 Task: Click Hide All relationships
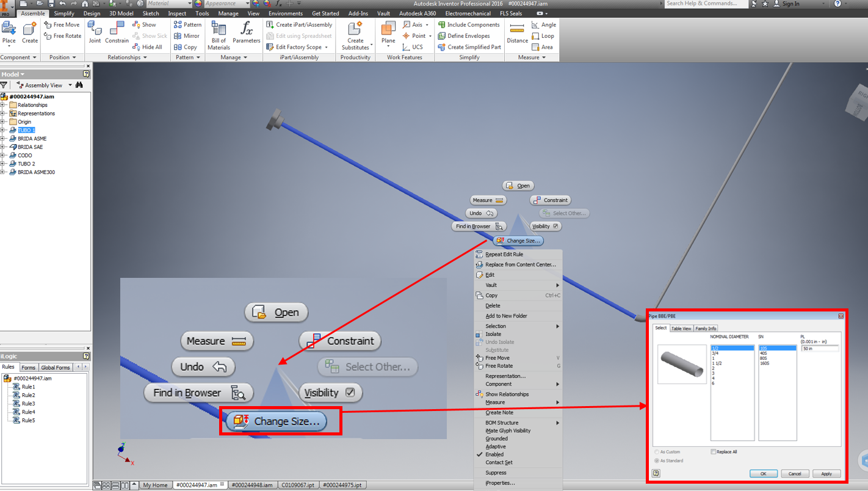pos(147,47)
